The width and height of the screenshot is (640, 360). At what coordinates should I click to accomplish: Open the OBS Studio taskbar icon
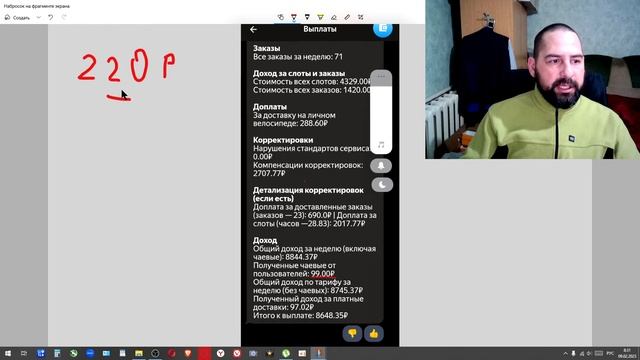[x=155, y=353]
